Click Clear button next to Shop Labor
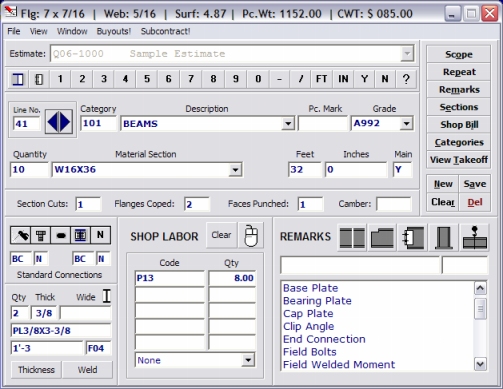Screen dimensions: 503x389 tap(221, 235)
